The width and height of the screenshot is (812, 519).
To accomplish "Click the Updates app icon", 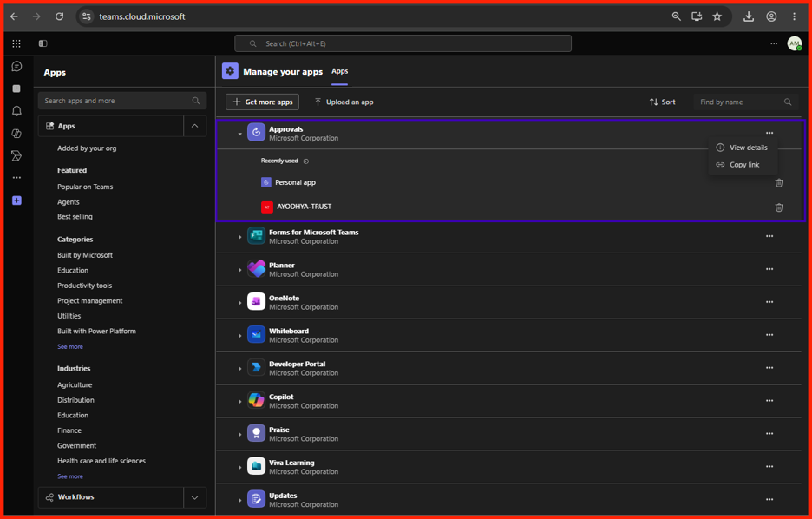I will coord(256,499).
